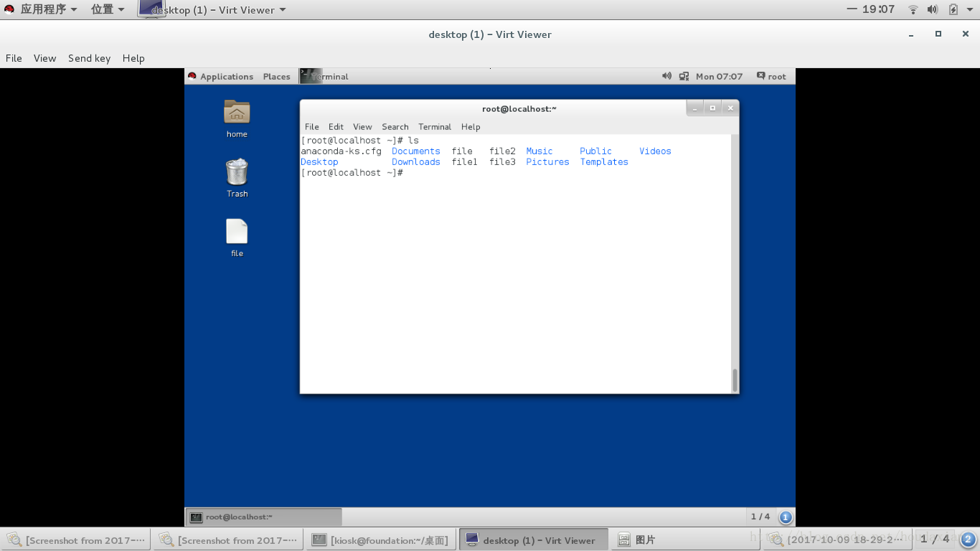Open the second Screenshot from 2017 taskbar item
Image resolution: width=980 pixels, height=551 pixels.
pos(228,540)
